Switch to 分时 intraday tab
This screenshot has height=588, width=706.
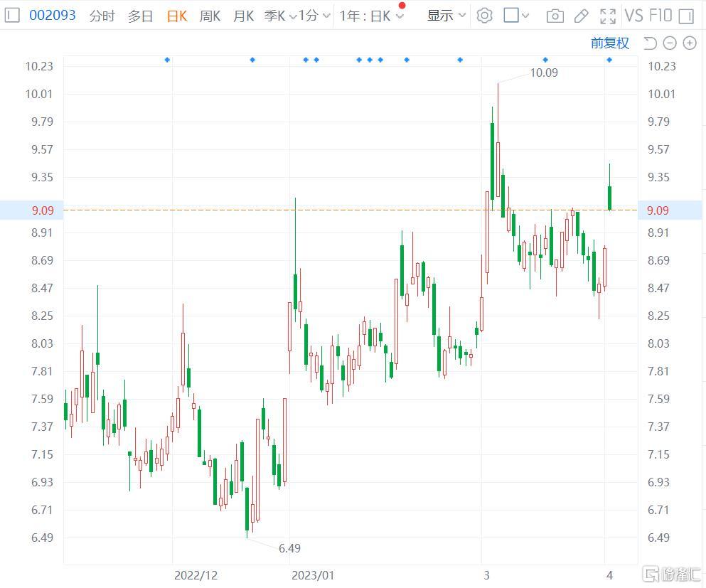click(x=102, y=16)
